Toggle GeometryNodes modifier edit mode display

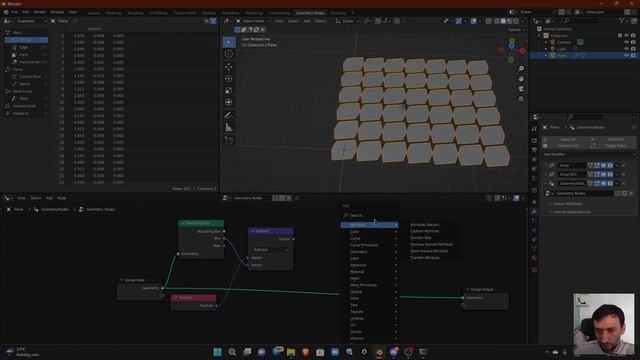[597, 183]
